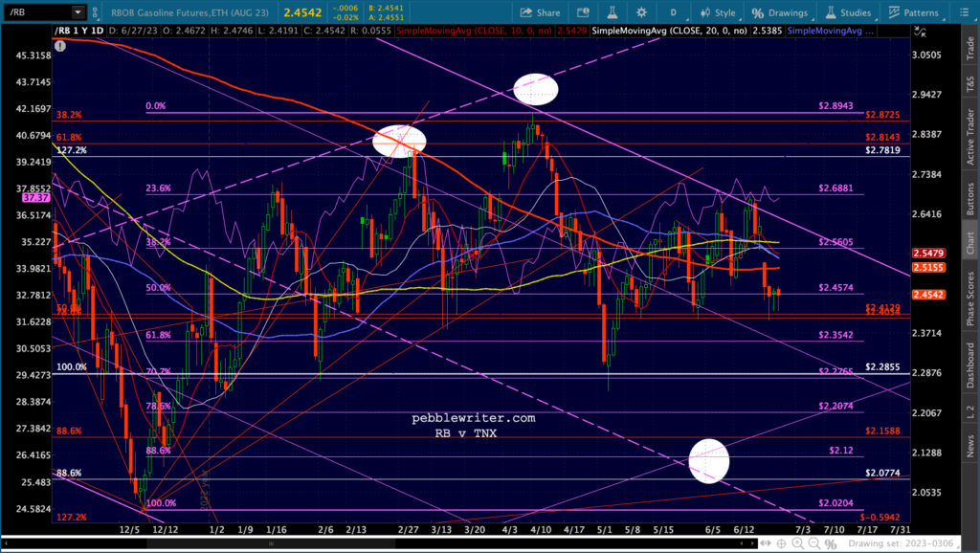
Task: Toggle the percent scale icon at bottom
Action: click(832, 543)
